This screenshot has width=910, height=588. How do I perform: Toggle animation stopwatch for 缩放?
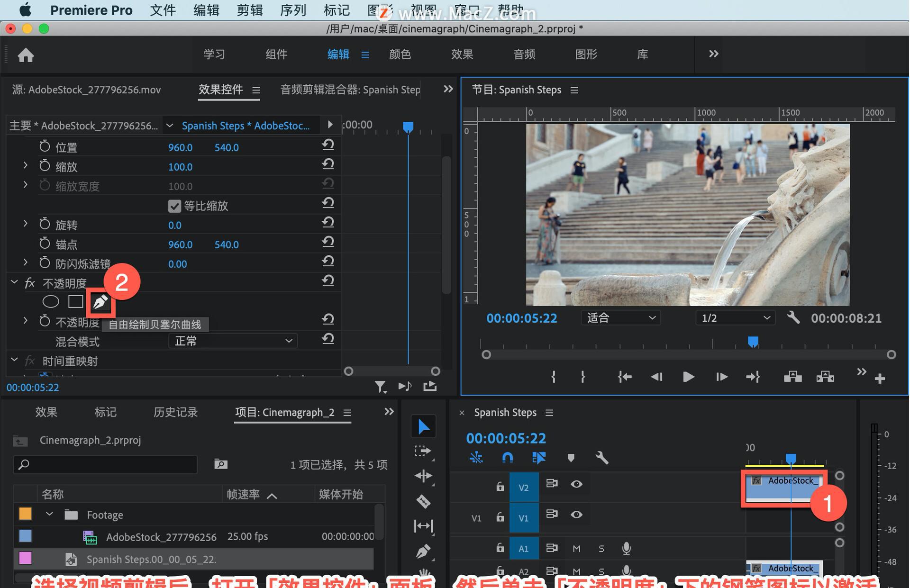point(45,165)
